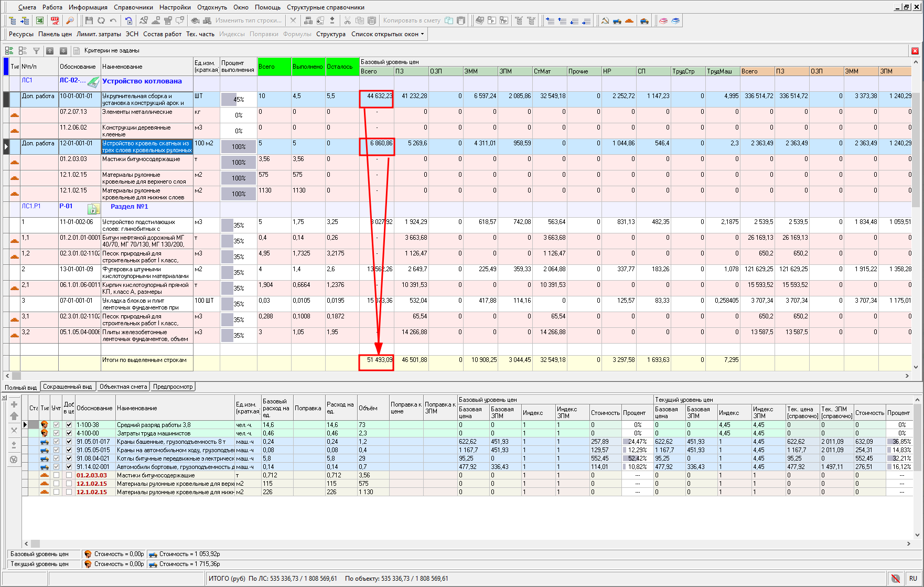924x587 pixels.
Task: Switch to Сокращенный вид tab
Action: pyautogui.click(x=67, y=387)
